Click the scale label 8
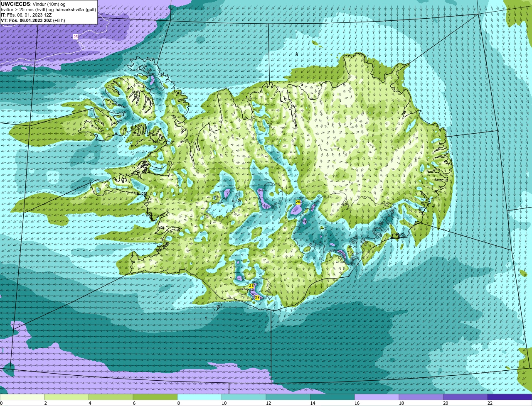Viewport: 532px width, 406px height. (x=179, y=403)
